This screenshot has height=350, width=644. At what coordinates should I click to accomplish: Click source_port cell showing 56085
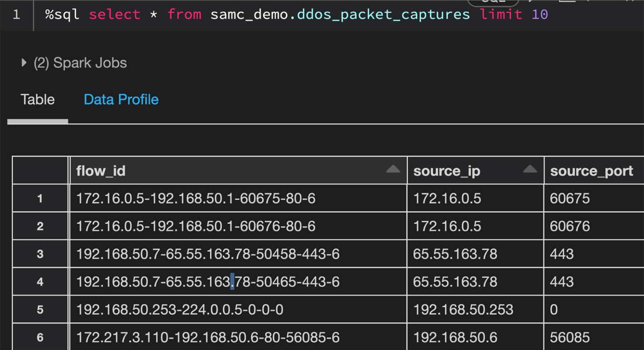[x=570, y=337]
